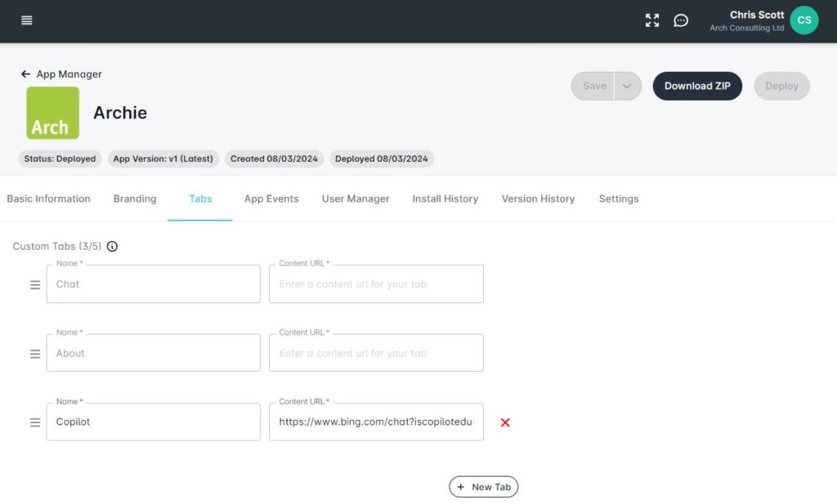Edit the Copilot bing.com content URL
Image resolution: width=837 pixels, height=504 pixels.
[x=376, y=421]
